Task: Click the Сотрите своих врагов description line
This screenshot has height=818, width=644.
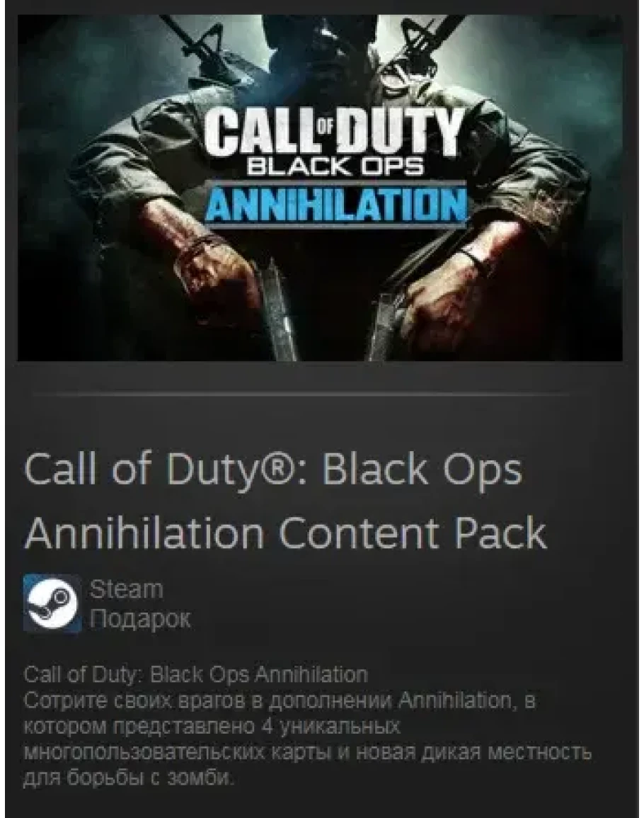Action: [x=280, y=700]
